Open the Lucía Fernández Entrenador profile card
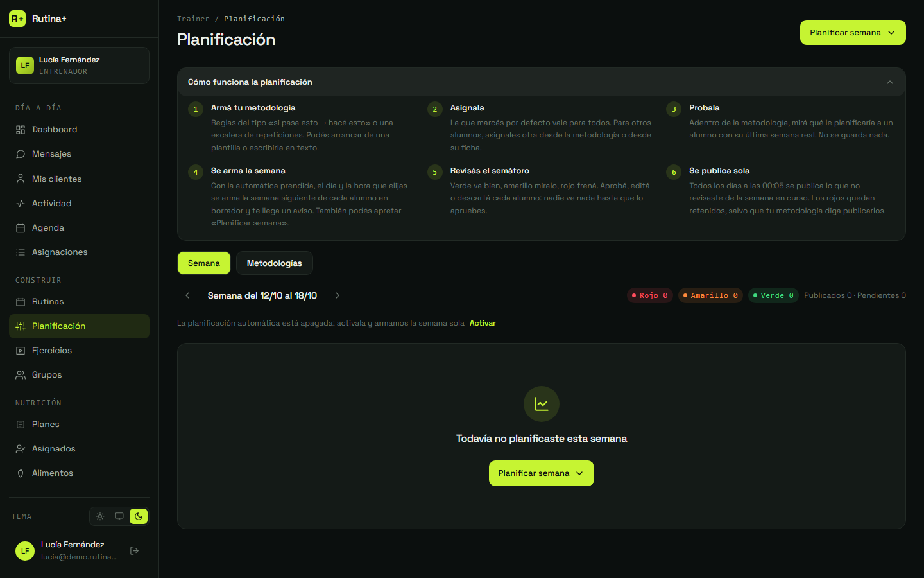Screen dimensions: 924x578 click(80, 66)
